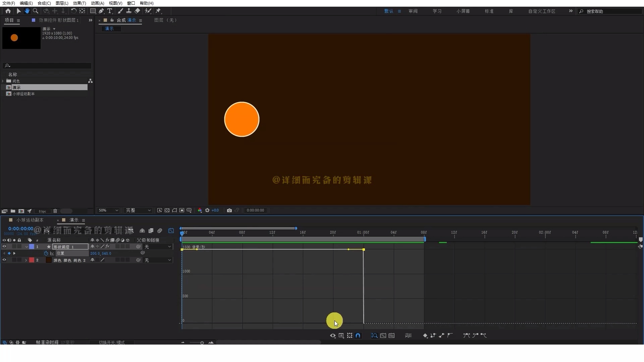Click the snapshot camera icon in viewer
Image resolution: width=644 pixels, height=362 pixels.
(x=229, y=210)
